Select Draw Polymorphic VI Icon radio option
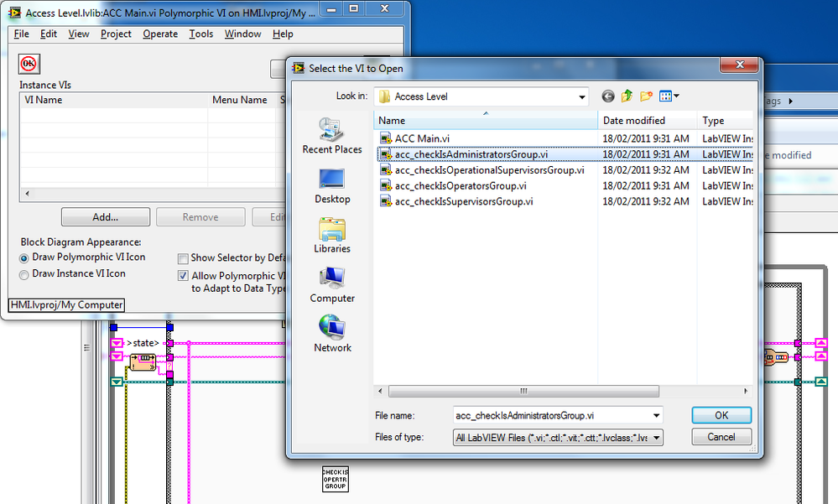 [x=24, y=258]
